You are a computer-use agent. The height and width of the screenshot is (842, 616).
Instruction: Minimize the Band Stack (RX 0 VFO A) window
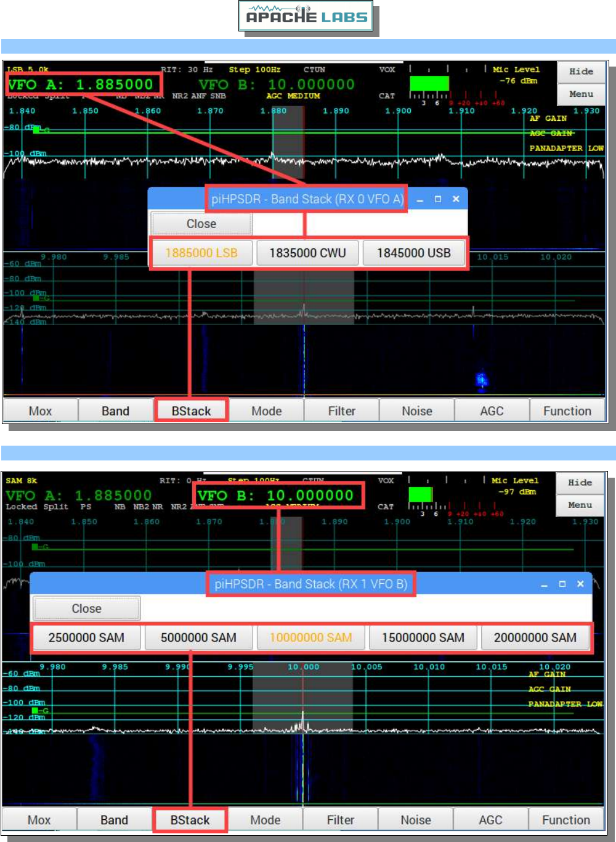coord(420,200)
